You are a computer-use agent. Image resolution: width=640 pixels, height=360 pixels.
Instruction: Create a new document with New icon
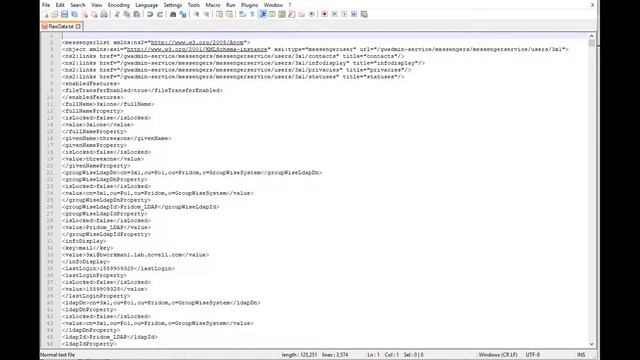[45, 14]
